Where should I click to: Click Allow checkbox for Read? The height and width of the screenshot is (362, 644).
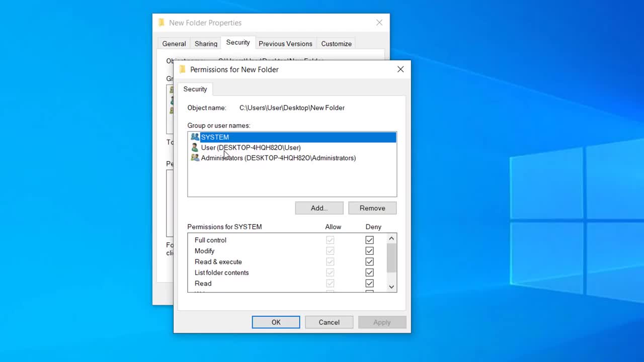pyautogui.click(x=330, y=284)
